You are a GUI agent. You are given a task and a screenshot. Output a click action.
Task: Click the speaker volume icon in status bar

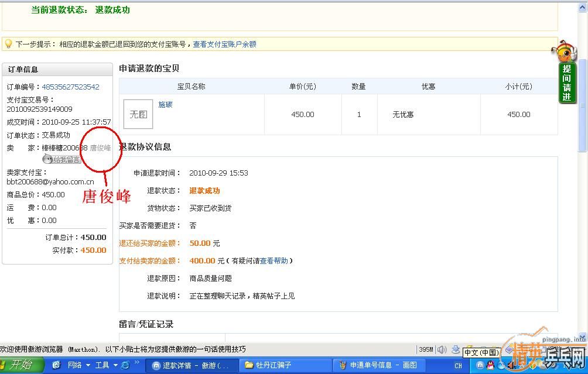[442, 349]
